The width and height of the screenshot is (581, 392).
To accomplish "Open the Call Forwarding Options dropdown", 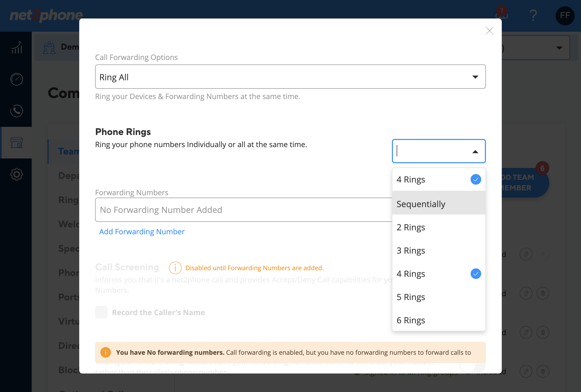I will pyautogui.click(x=290, y=77).
